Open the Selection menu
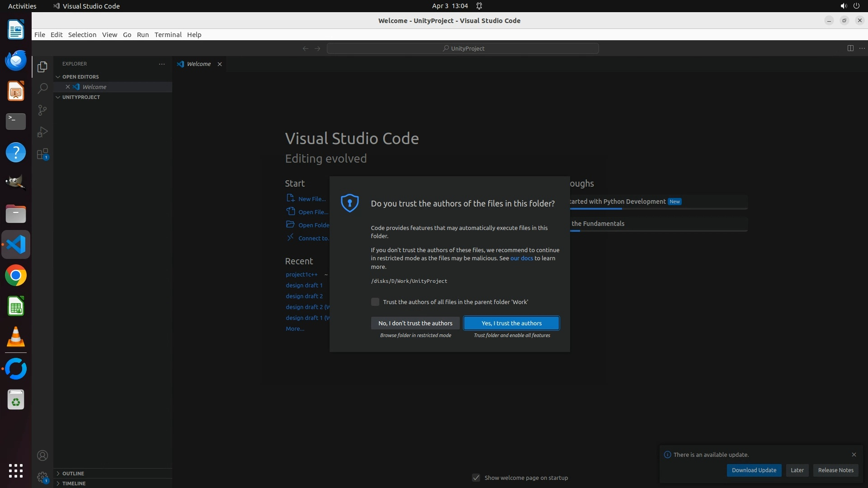868x488 pixels. point(82,35)
